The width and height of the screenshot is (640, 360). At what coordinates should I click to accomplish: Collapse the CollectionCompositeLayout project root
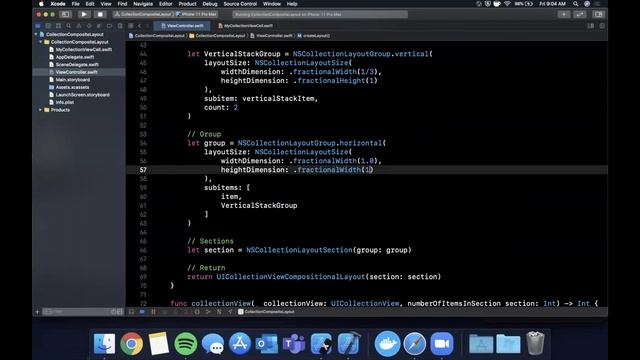pyautogui.click(x=36, y=34)
